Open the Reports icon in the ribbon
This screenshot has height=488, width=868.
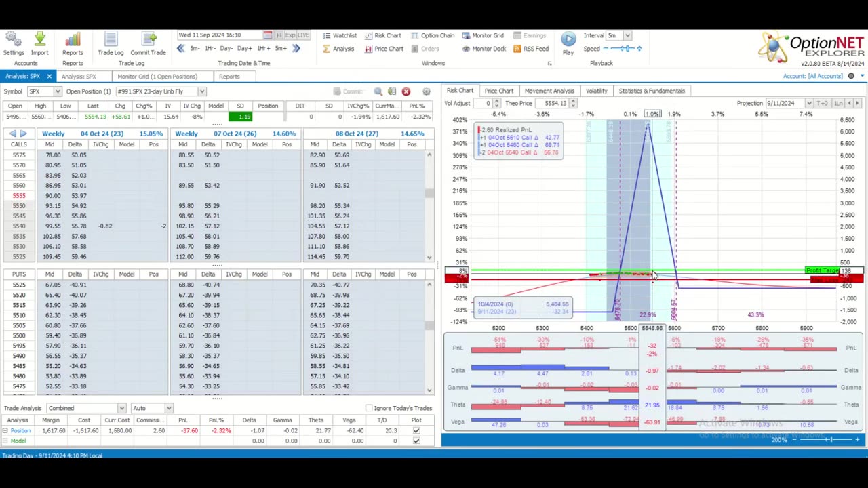coord(73,43)
